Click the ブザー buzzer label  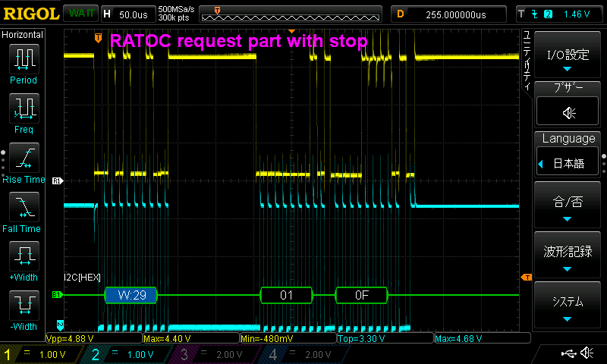click(x=568, y=87)
